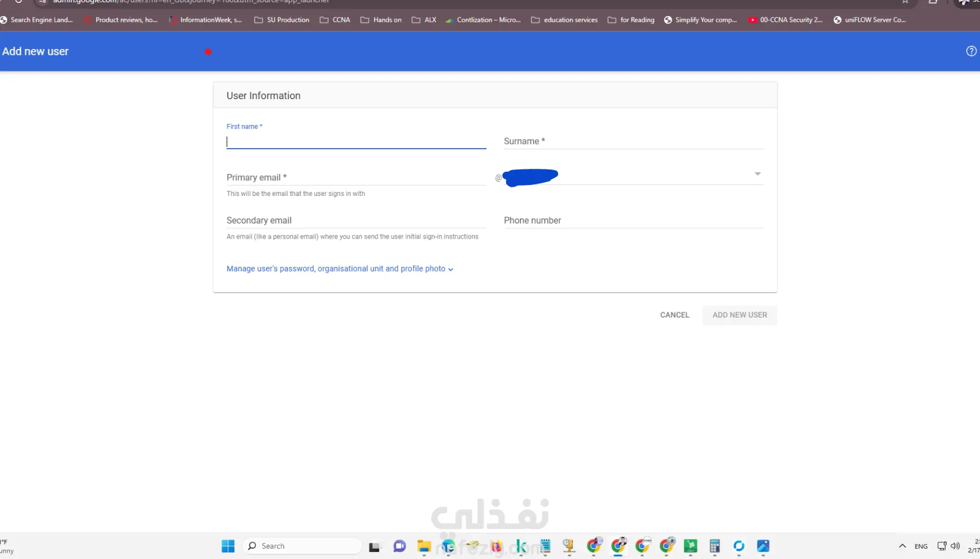Open the 00-CCNA Security bookmark
Image resolution: width=980 pixels, height=559 pixels.
(x=786, y=20)
